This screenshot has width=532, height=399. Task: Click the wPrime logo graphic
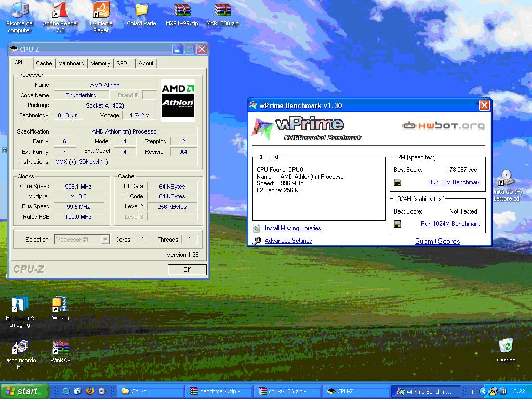[307, 129]
